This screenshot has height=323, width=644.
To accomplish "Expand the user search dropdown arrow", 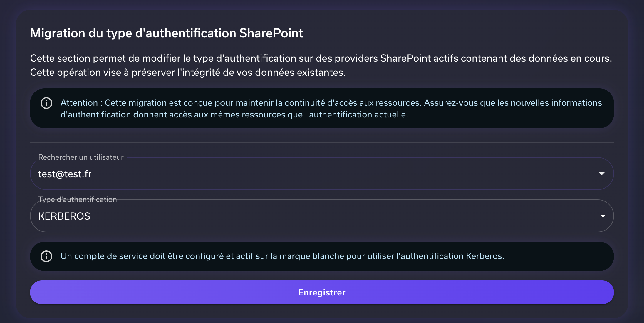I will [601, 174].
